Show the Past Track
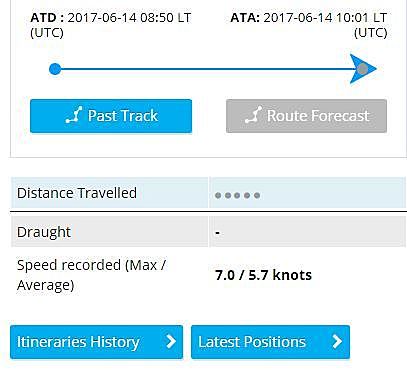The width and height of the screenshot is (407, 370). point(111,116)
